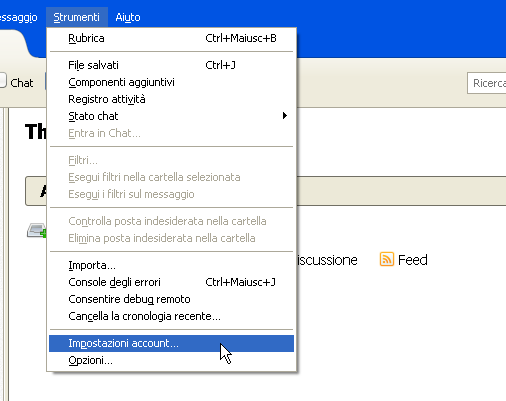Choose Cancella la cronologia recente
The width and height of the screenshot is (506, 401).
171,316
